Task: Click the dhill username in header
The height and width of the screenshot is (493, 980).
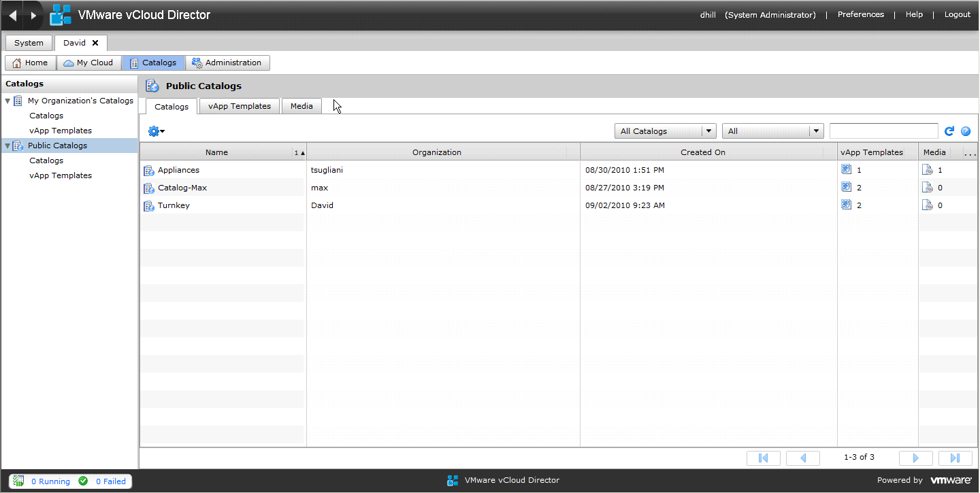Action: pyautogui.click(x=708, y=15)
